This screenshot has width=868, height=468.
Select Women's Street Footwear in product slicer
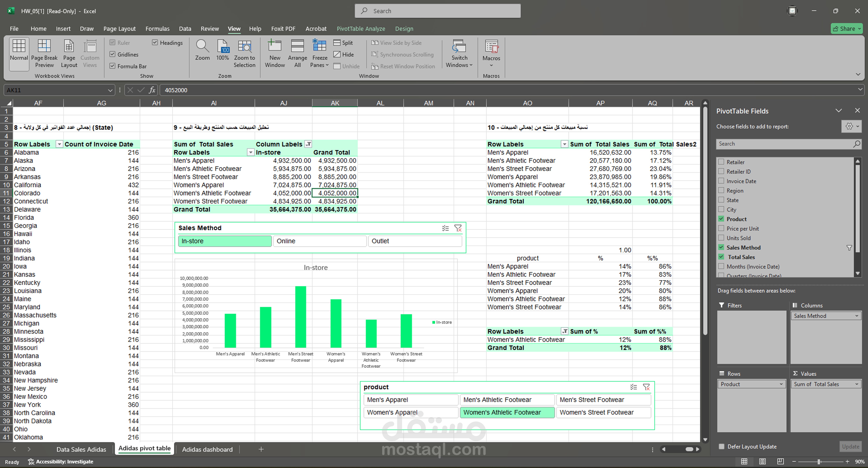click(603, 412)
